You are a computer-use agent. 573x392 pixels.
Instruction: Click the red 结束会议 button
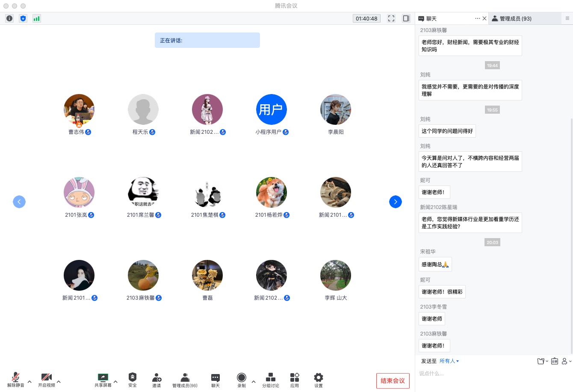[393, 381]
